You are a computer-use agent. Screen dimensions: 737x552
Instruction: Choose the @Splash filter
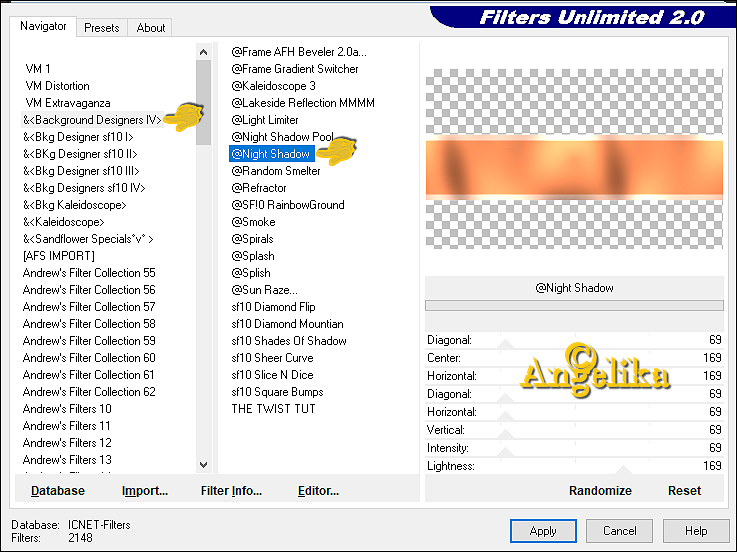coord(253,256)
